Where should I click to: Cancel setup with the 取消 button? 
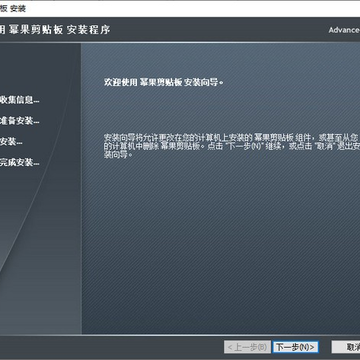pos(346,347)
